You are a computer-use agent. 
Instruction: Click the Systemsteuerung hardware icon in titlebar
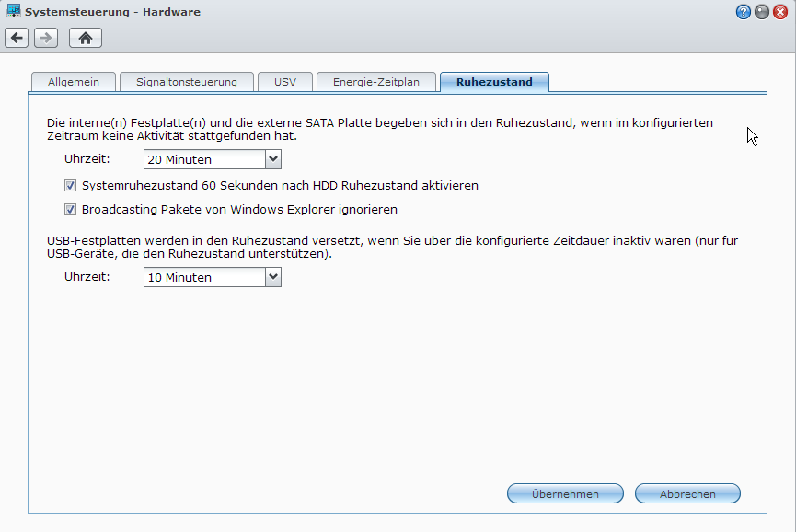(12, 11)
